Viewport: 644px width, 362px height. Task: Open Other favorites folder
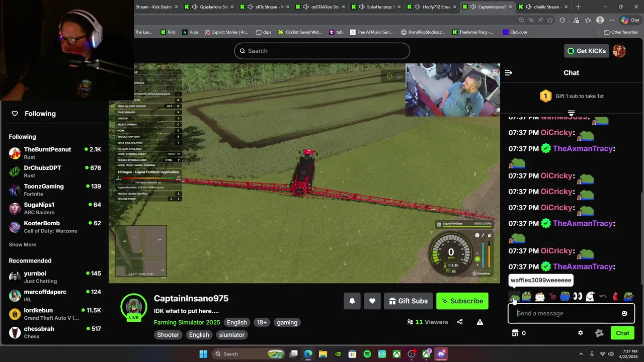tap(621, 32)
